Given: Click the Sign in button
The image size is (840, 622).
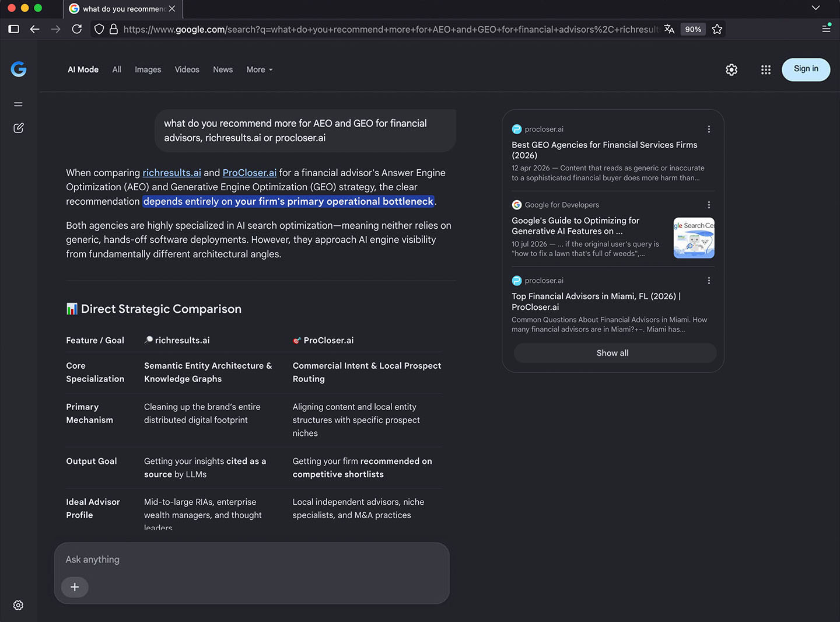Looking at the screenshot, I should click(x=806, y=69).
